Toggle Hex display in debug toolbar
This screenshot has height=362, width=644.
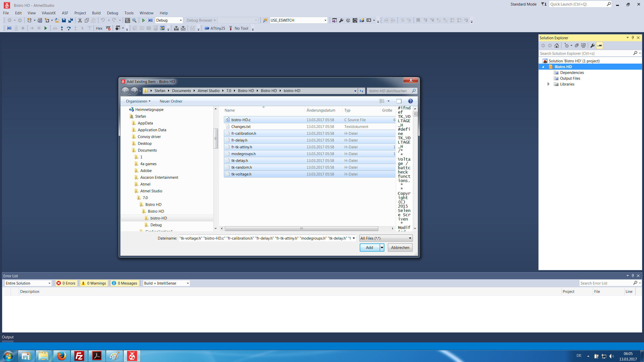pyautogui.click(x=99, y=28)
